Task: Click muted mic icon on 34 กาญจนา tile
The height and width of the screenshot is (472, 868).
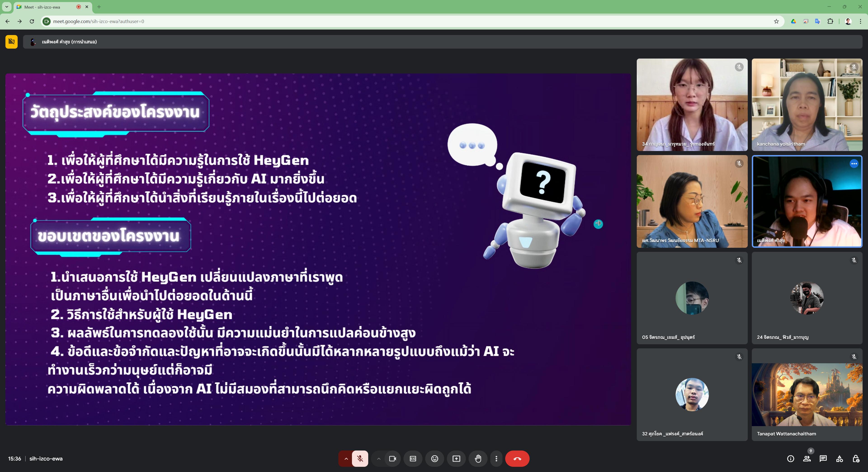Action: coord(739,67)
